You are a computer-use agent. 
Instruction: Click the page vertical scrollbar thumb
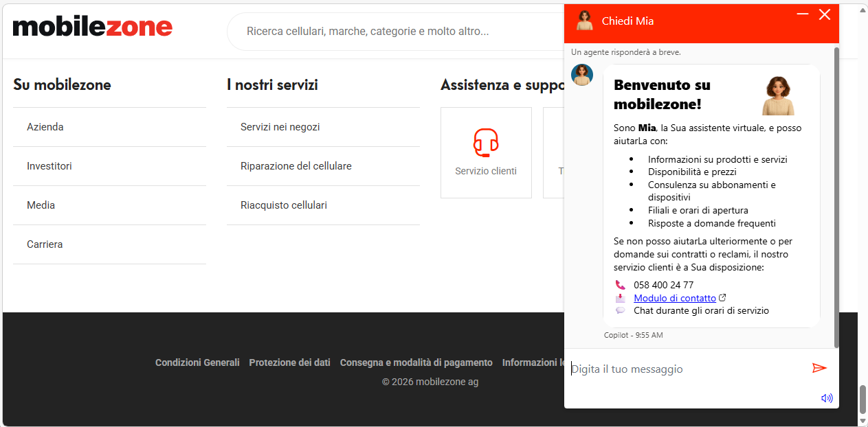click(863, 399)
